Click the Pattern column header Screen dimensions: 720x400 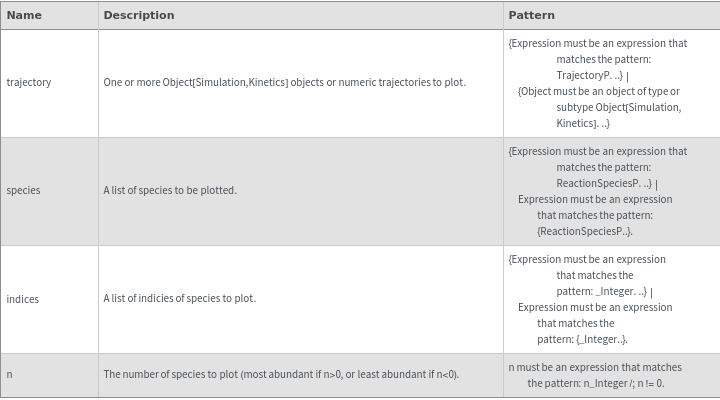point(531,15)
